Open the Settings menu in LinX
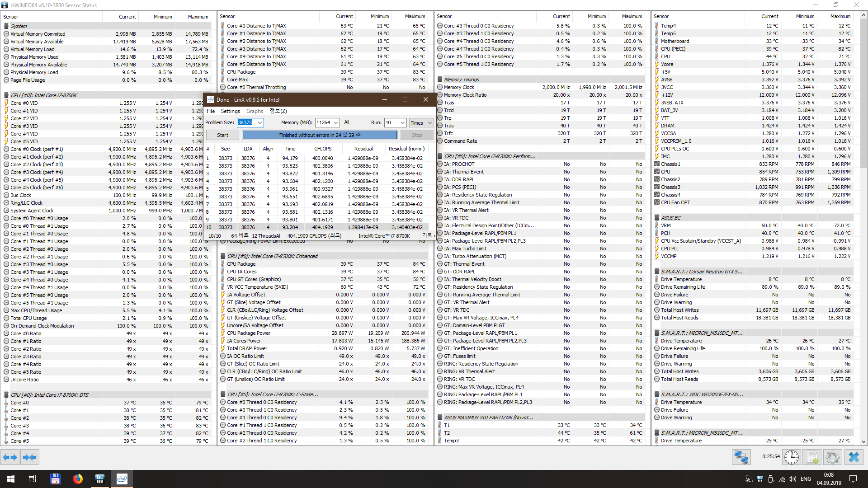This screenshot has width=868, height=488. pyautogui.click(x=230, y=111)
